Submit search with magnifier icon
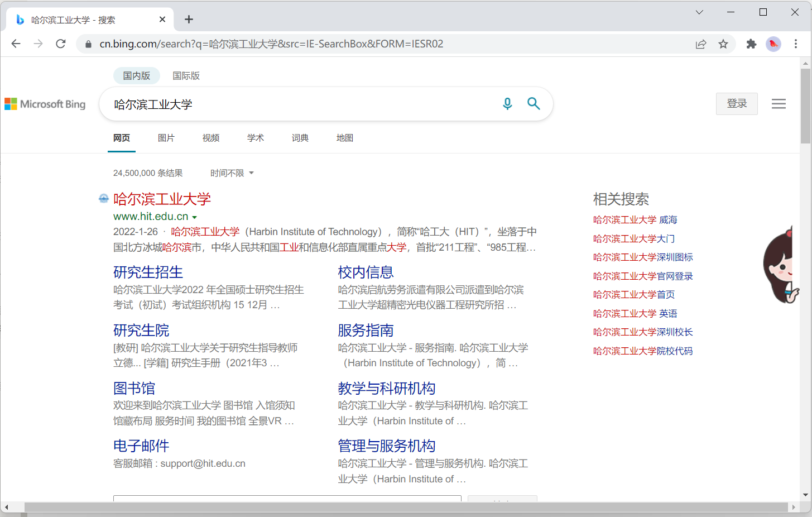This screenshot has width=812, height=517. (x=534, y=104)
